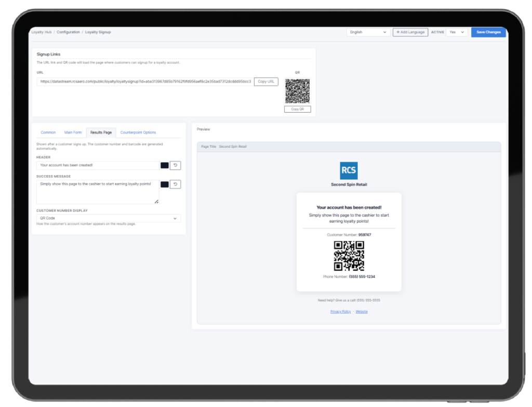
Task: Click the Copy URL button
Action: click(266, 82)
